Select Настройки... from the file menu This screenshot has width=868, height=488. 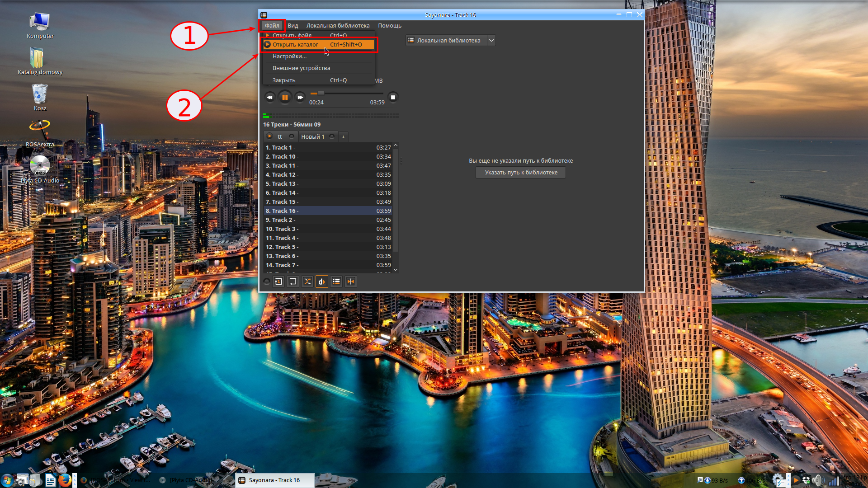pos(289,56)
